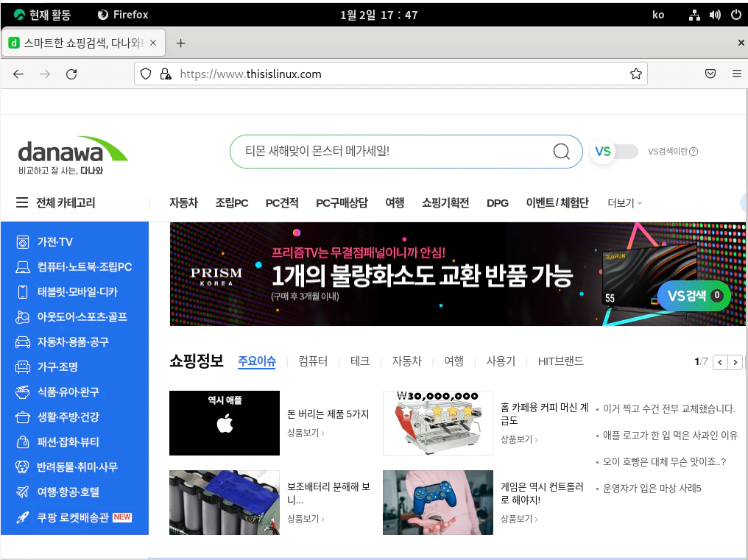Open the Firefox application menu
The image size is (748, 560).
pyautogui.click(x=736, y=74)
